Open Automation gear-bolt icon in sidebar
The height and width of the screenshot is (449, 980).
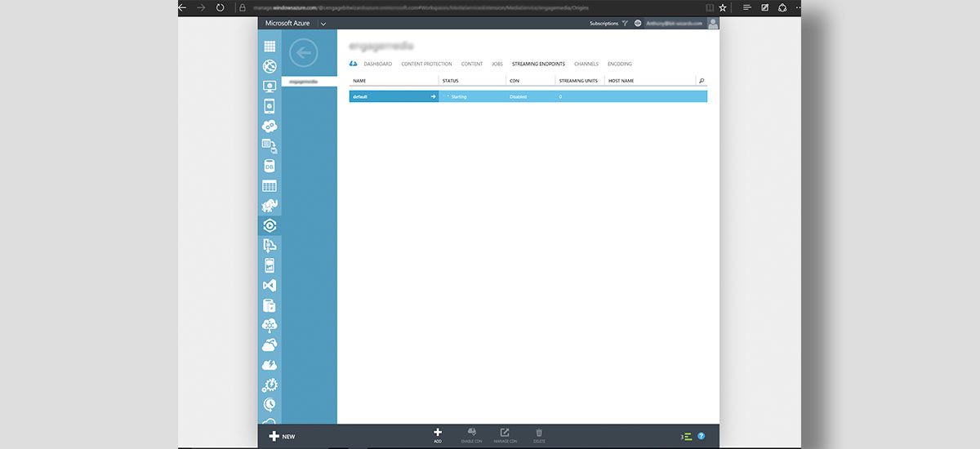pos(269,385)
